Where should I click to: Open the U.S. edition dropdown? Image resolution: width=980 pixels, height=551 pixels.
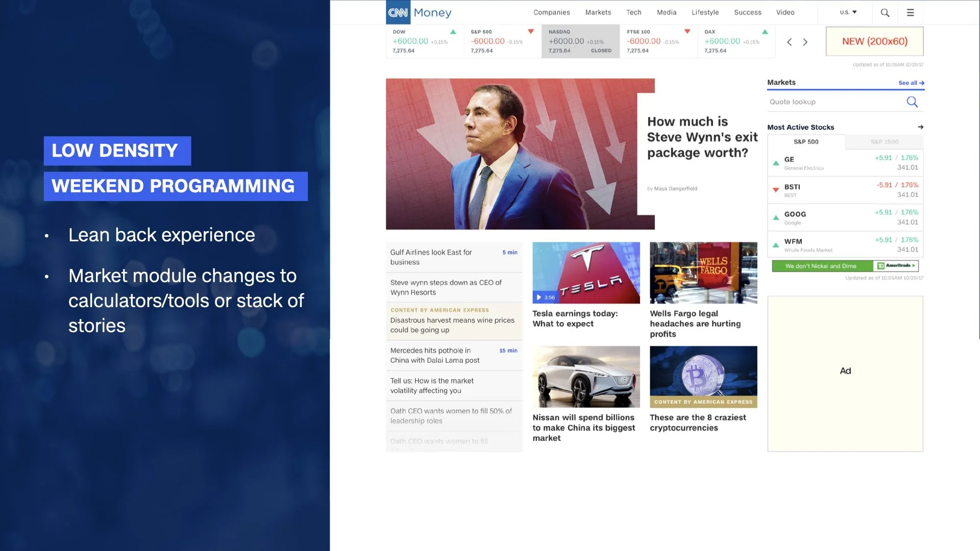pos(848,12)
